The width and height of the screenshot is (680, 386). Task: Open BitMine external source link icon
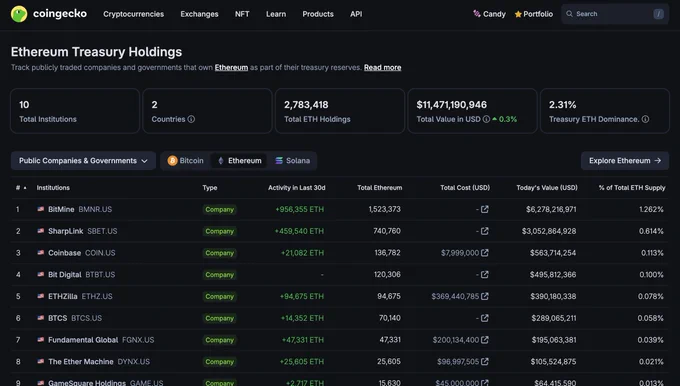tap(485, 209)
